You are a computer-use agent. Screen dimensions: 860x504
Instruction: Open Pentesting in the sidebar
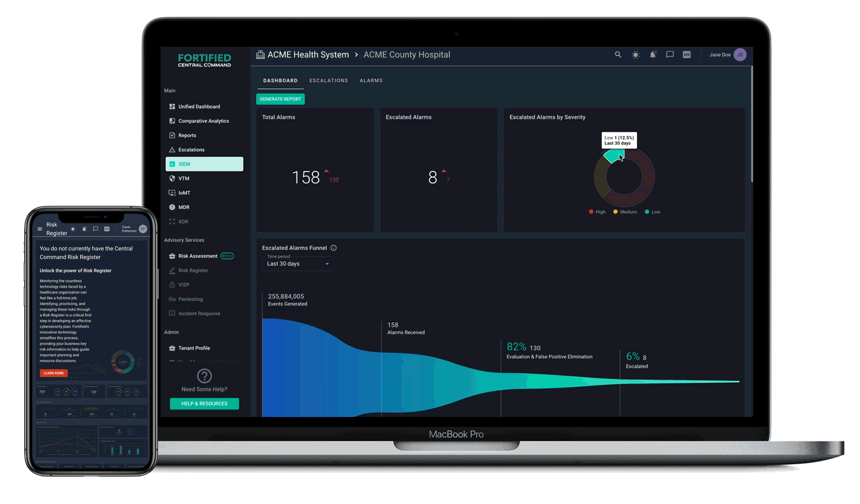(204, 300)
